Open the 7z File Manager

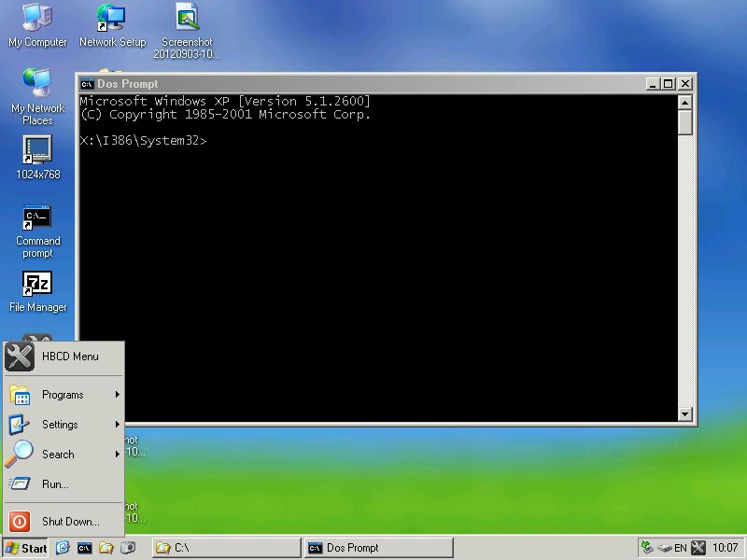tap(37, 285)
